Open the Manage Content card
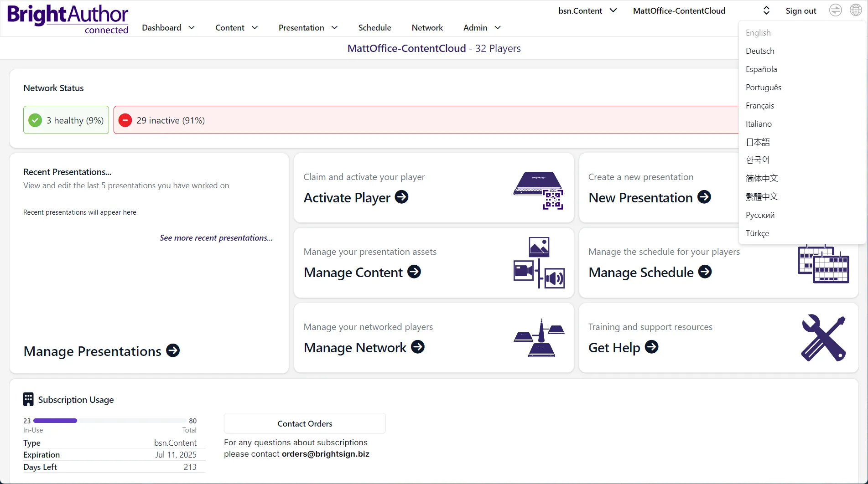 click(434, 263)
